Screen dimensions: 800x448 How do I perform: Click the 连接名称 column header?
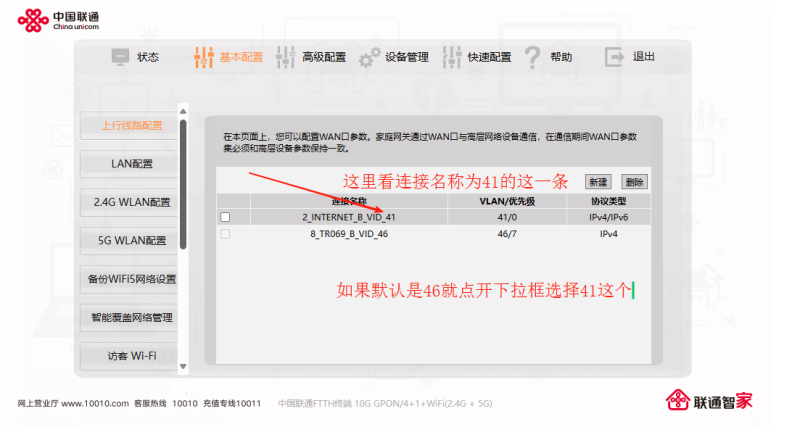349,201
